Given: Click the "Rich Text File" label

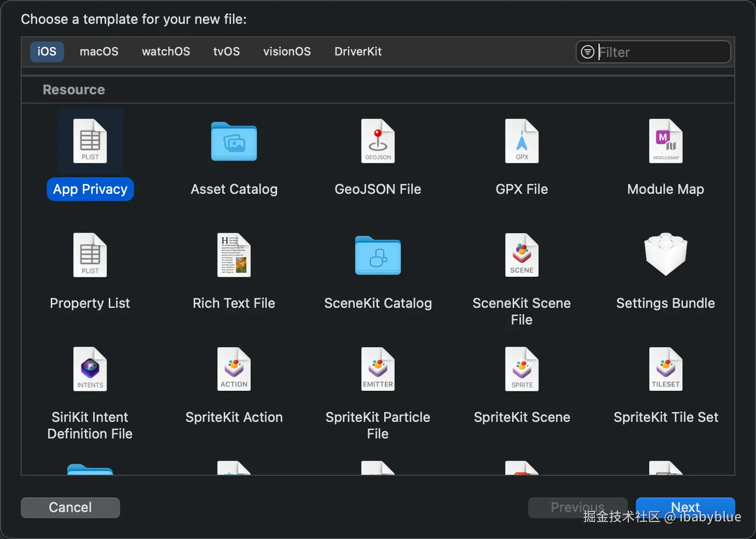Looking at the screenshot, I should tap(234, 303).
